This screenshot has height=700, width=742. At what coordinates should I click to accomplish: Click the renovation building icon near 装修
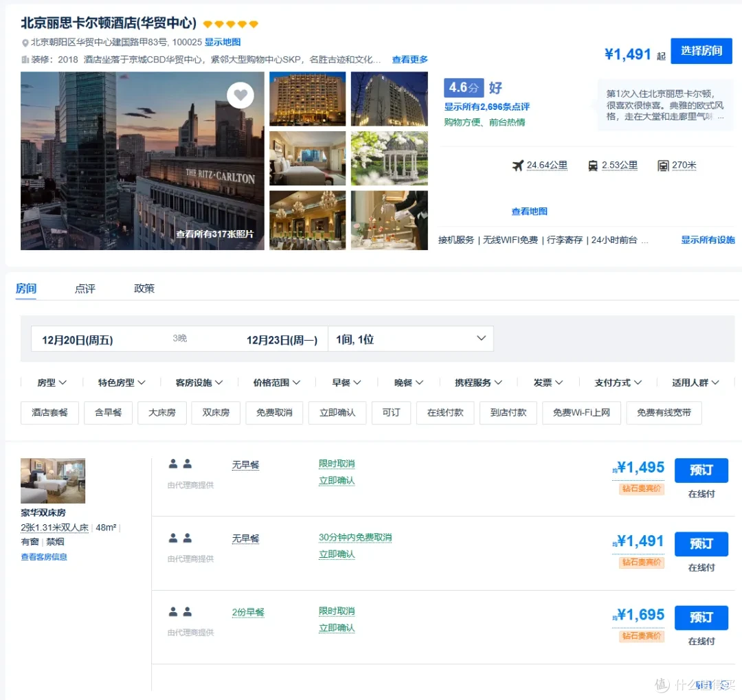pyautogui.click(x=25, y=60)
